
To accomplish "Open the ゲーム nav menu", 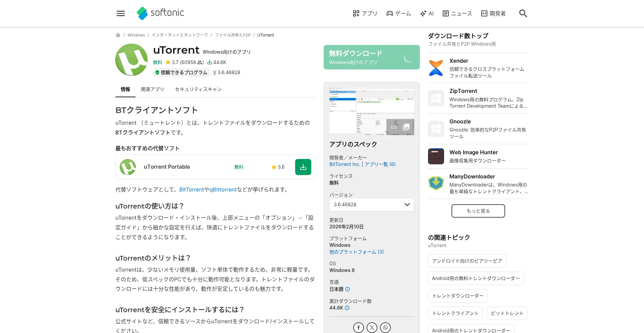I will coord(398,13).
